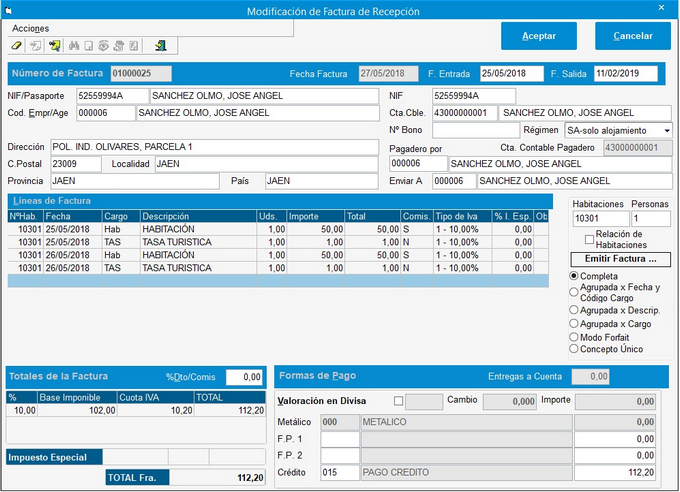The image size is (680, 492).
Task: Select the Agrupada x Descrip. option
Action: coord(574,310)
